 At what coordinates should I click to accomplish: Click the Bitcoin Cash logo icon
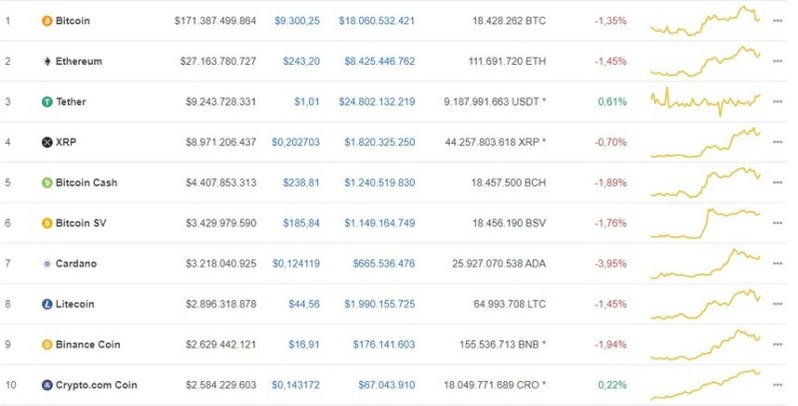pos(46,182)
